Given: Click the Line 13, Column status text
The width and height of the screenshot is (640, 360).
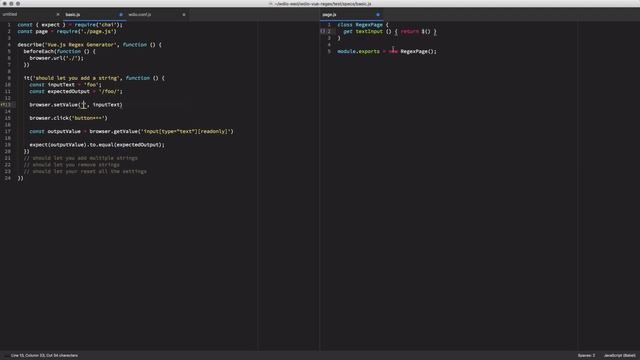Looking at the screenshot, I should pos(44,356).
